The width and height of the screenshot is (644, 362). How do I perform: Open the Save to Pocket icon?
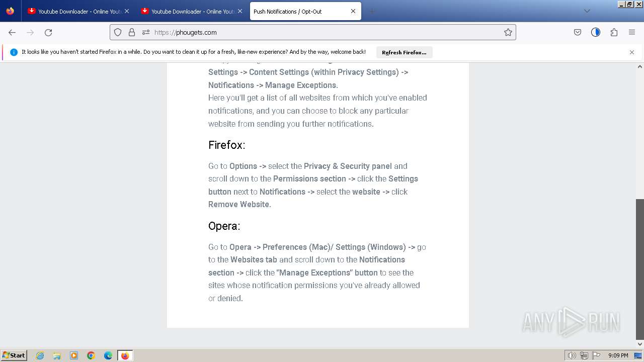578,32
